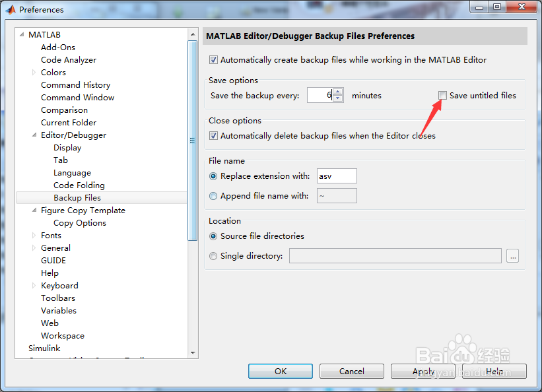Choose Single directory radio option
Screen dimensions: 542x392
213,256
